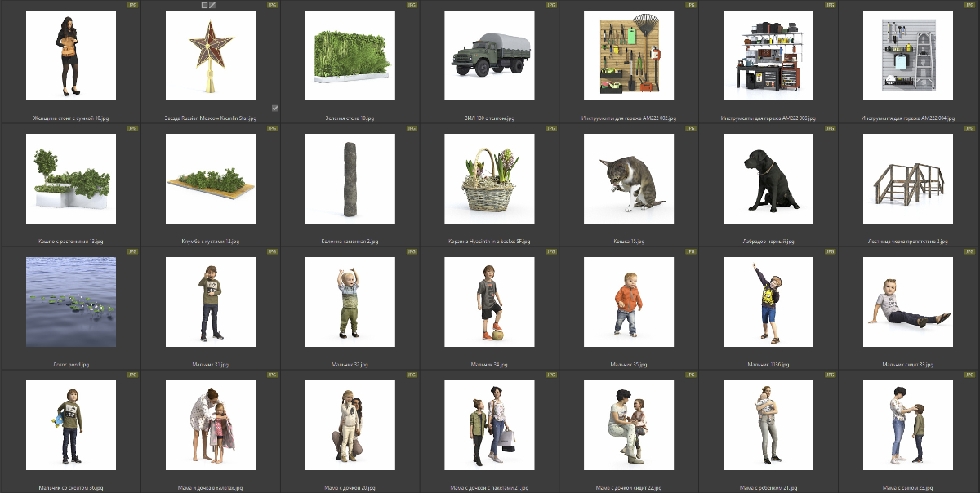Open the hyacinth basket thumbnail

[x=489, y=179]
